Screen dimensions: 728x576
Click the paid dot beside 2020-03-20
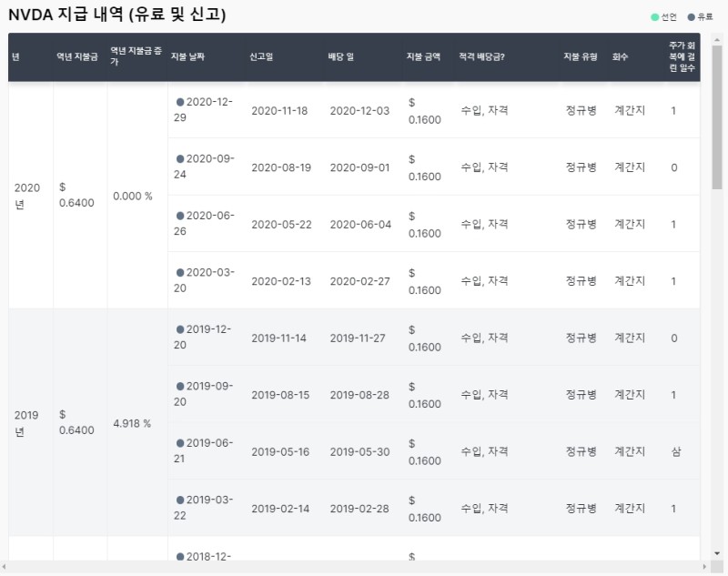click(180, 272)
